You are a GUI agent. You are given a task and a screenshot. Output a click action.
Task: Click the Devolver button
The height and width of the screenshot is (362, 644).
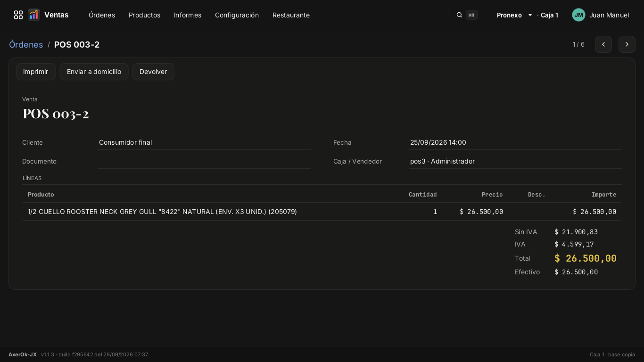153,72
